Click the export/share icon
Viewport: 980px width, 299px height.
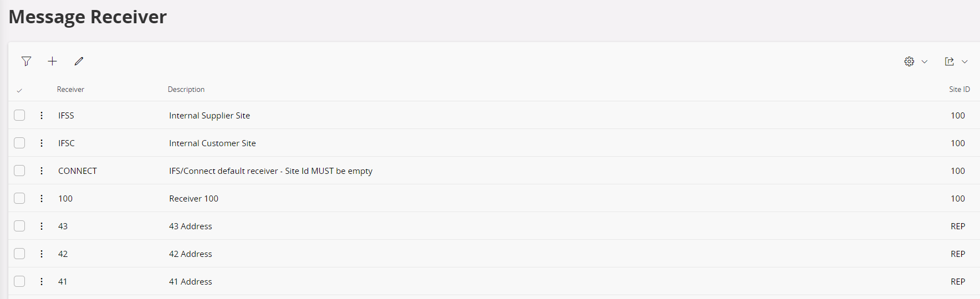[950, 61]
